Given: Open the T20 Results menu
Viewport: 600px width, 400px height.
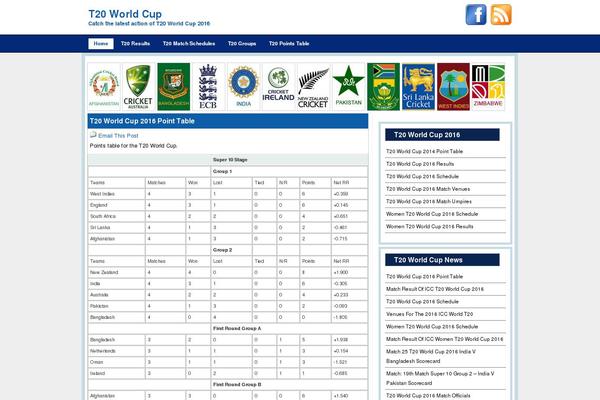Looking at the screenshot, I should (x=135, y=44).
